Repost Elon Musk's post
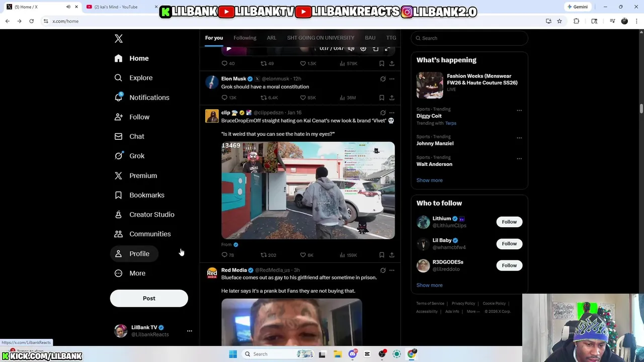This screenshot has width=644, height=362. 269,98
